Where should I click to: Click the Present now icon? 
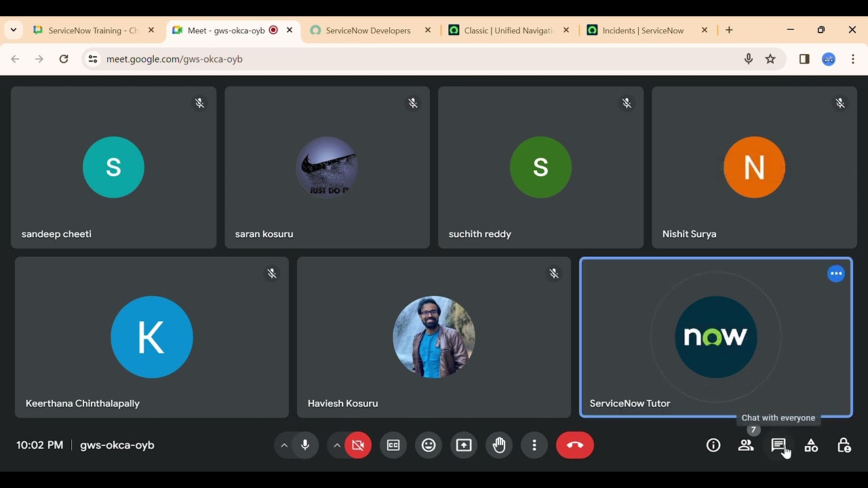coord(464,445)
